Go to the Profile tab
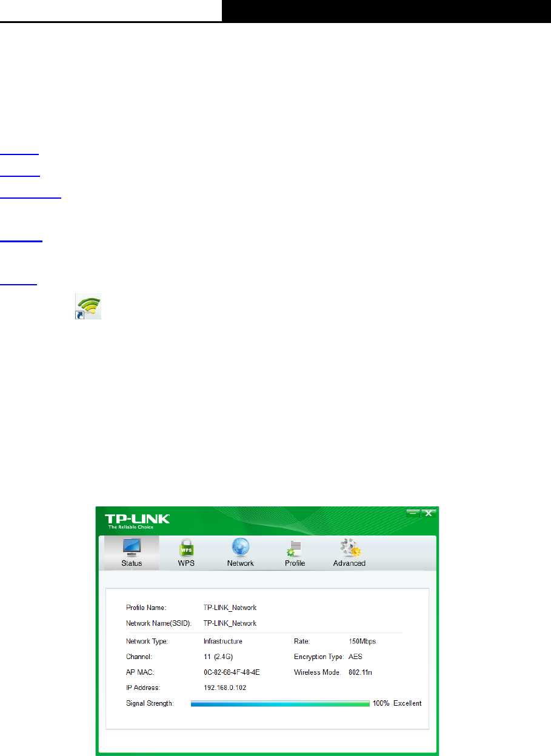Image resolution: width=551 pixels, height=756 pixels. pyautogui.click(x=295, y=552)
